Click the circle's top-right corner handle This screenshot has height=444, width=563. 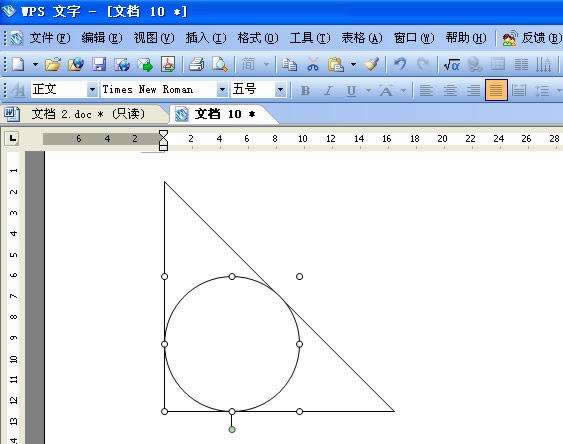299,276
